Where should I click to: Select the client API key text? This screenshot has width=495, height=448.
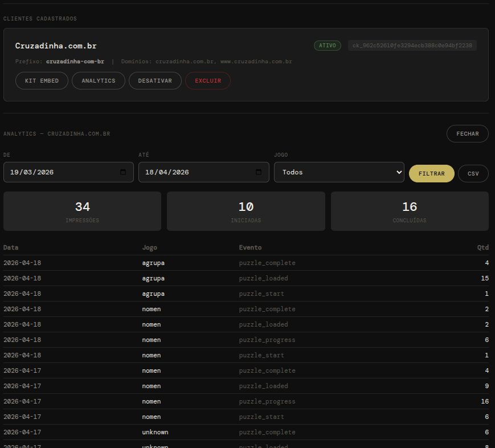pyautogui.click(x=412, y=46)
